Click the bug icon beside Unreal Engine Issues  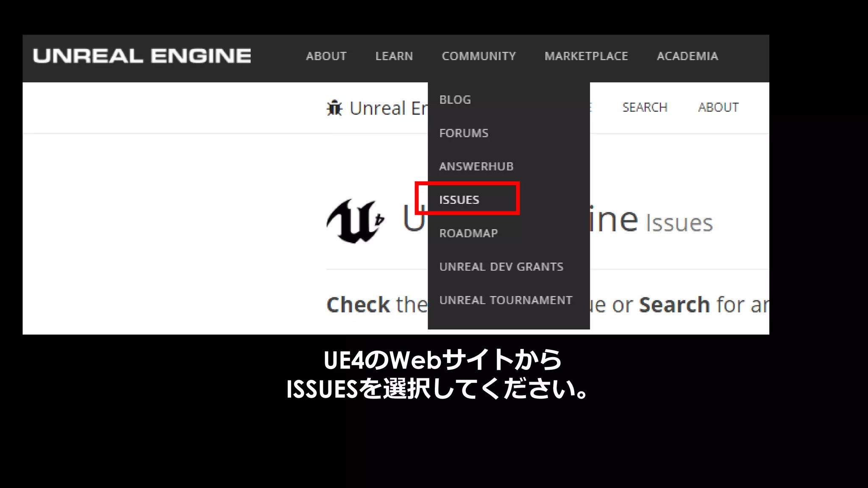click(334, 108)
